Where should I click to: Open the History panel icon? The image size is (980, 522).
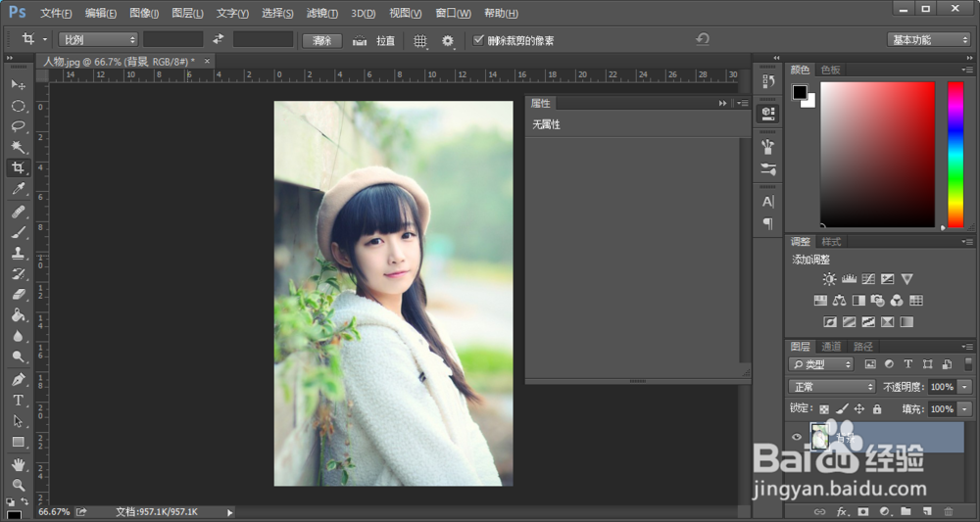click(x=768, y=81)
